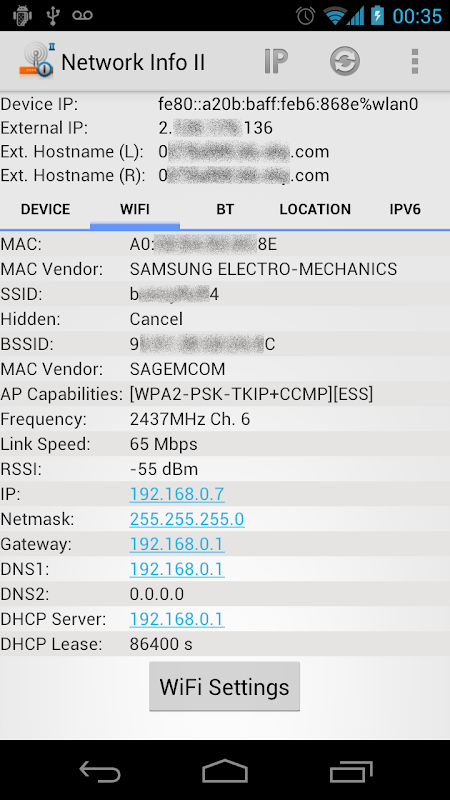Screen dimensions: 450x800
Task: Open the WiFi Settings button
Action: click(x=224, y=686)
